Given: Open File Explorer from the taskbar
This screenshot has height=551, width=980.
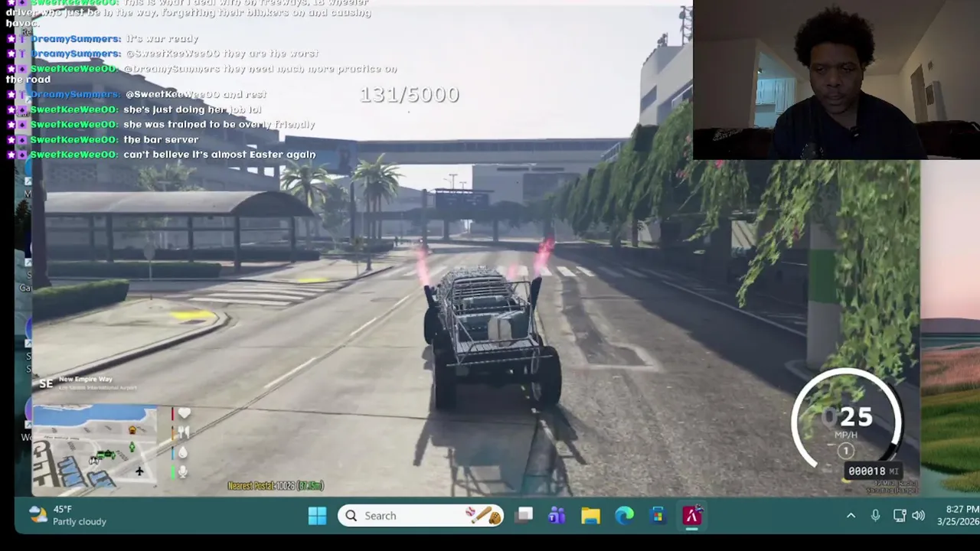Looking at the screenshot, I should (x=590, y=516).
